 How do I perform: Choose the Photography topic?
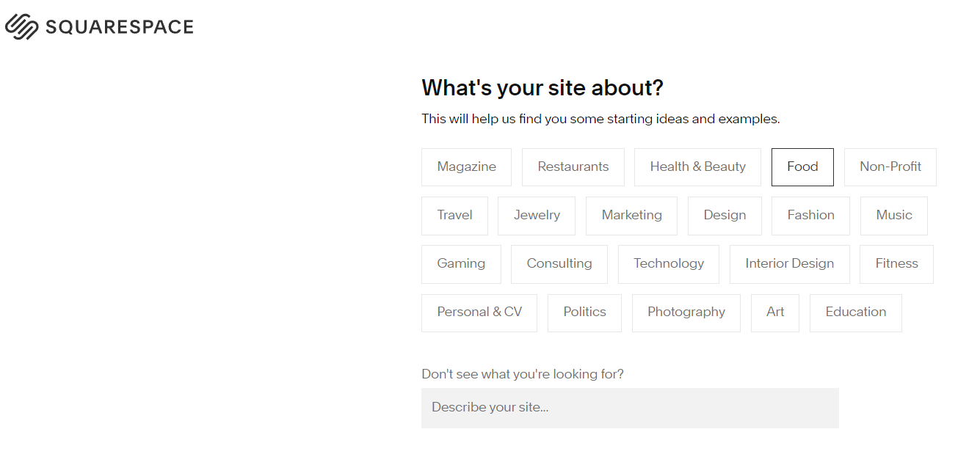pyautogui.click(x=686, y=312)
